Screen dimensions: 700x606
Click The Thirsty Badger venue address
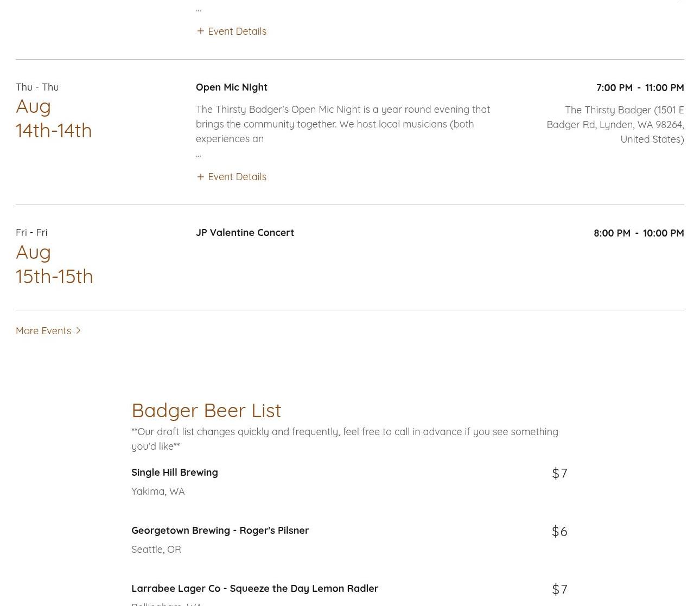click(x=615, y=125)
